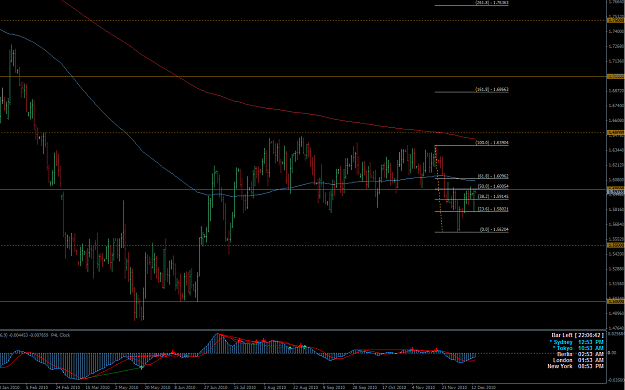This screenshot has width=625, height=390.
Task: Click the 9 Sep 2010 date label
Action: coord(334,387)
